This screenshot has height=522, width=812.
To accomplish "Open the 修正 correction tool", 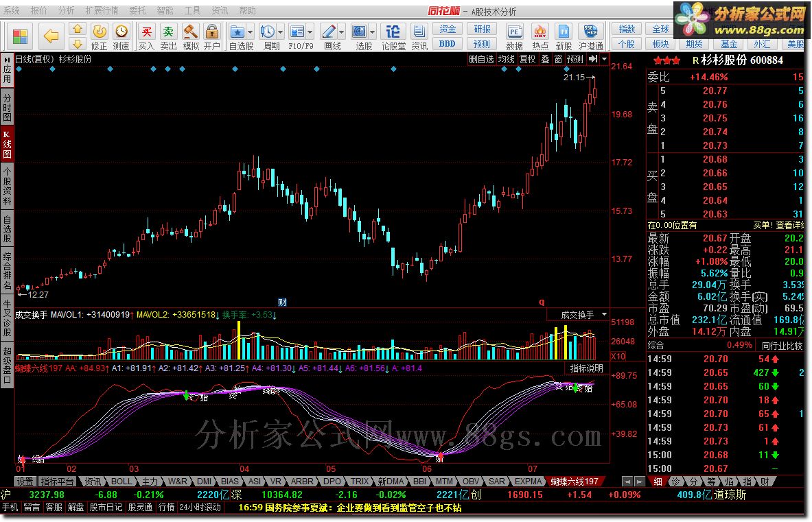I will [99, 37].
